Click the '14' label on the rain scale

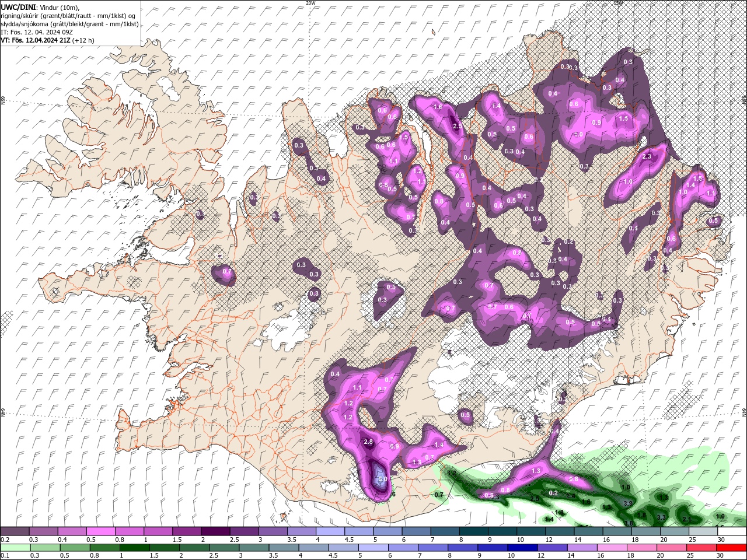570,556
